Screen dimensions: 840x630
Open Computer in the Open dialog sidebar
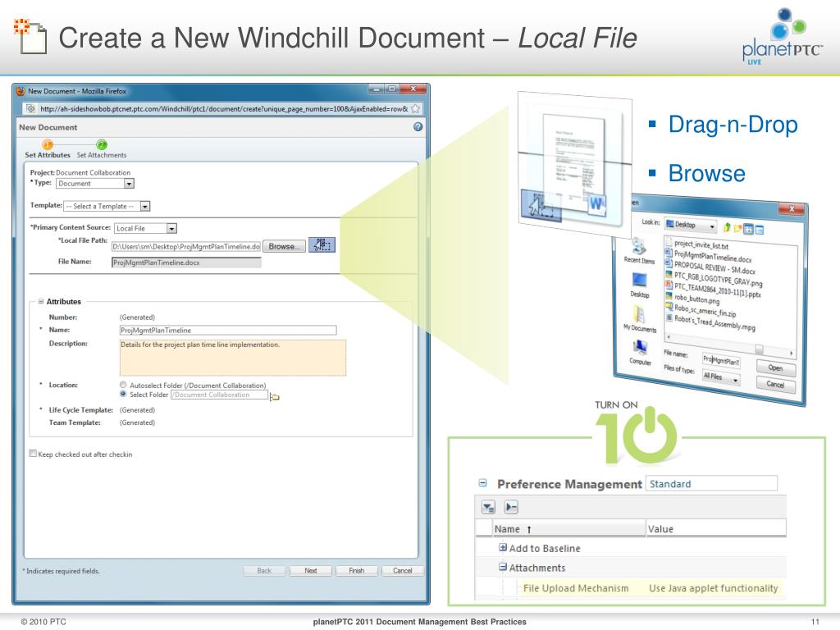pos(640,353)
